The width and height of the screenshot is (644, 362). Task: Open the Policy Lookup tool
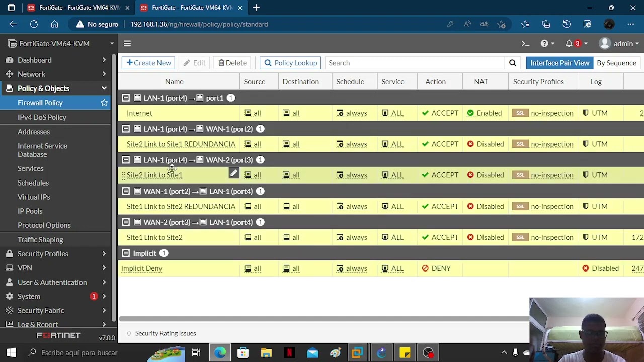click(x=290, y=63)
